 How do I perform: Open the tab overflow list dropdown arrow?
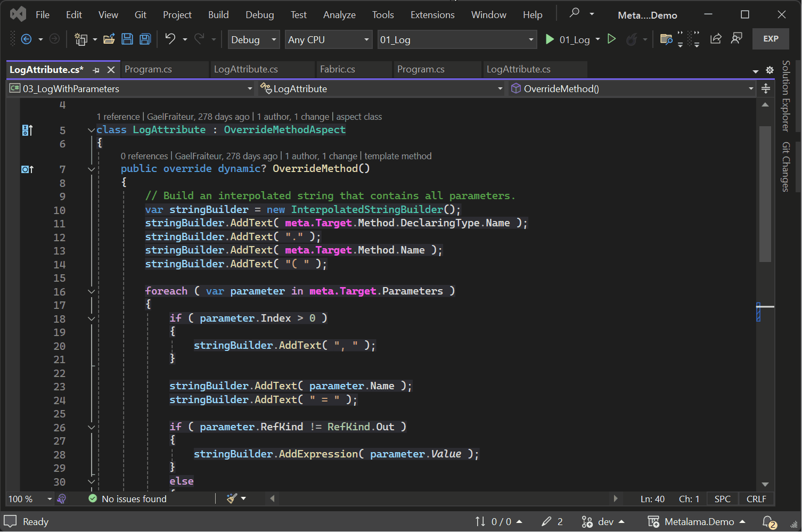tap(755, 71)
